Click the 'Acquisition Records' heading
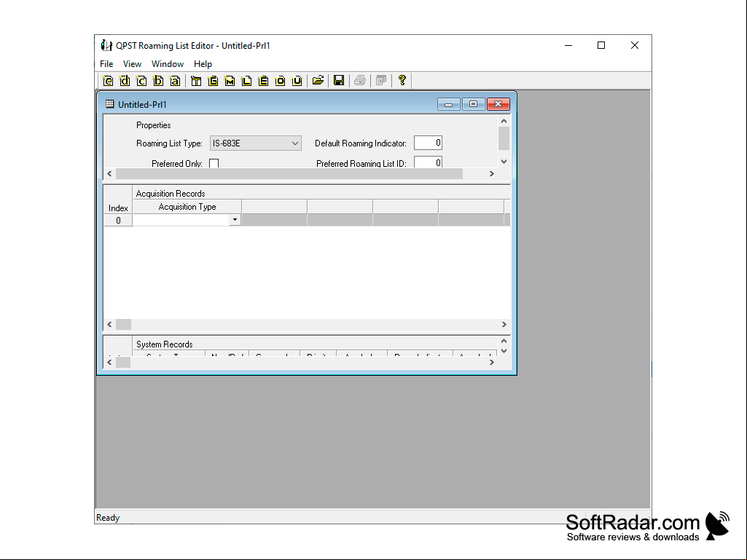 pyautogui.click(x=171, y=193)
